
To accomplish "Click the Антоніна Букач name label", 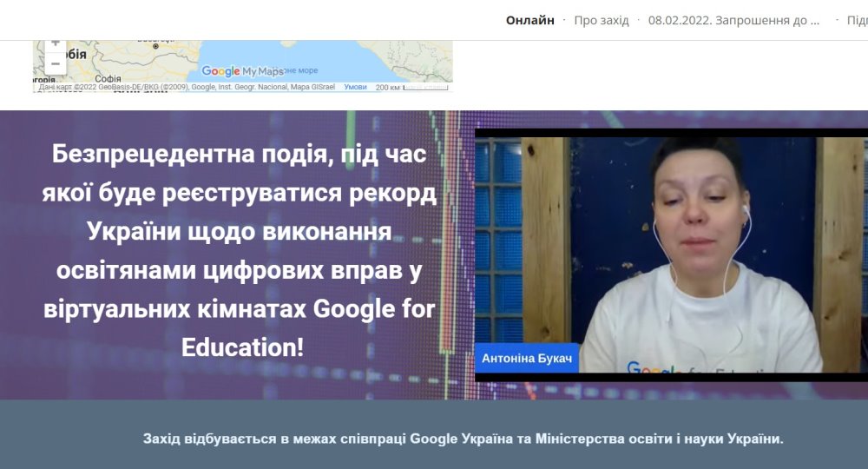I will pyautogui.click(x=527, y=358).
